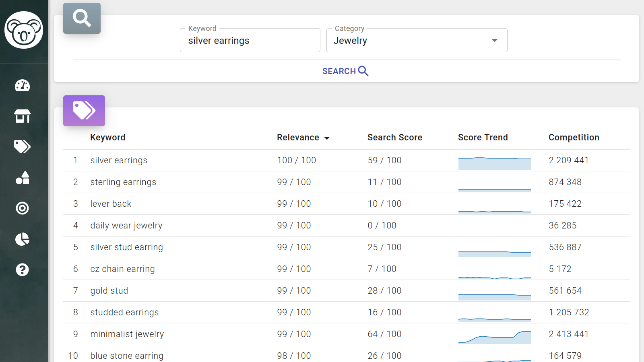
Task: Open the shapes category icon
Action: pyautogui.click(x=23, y=178)
